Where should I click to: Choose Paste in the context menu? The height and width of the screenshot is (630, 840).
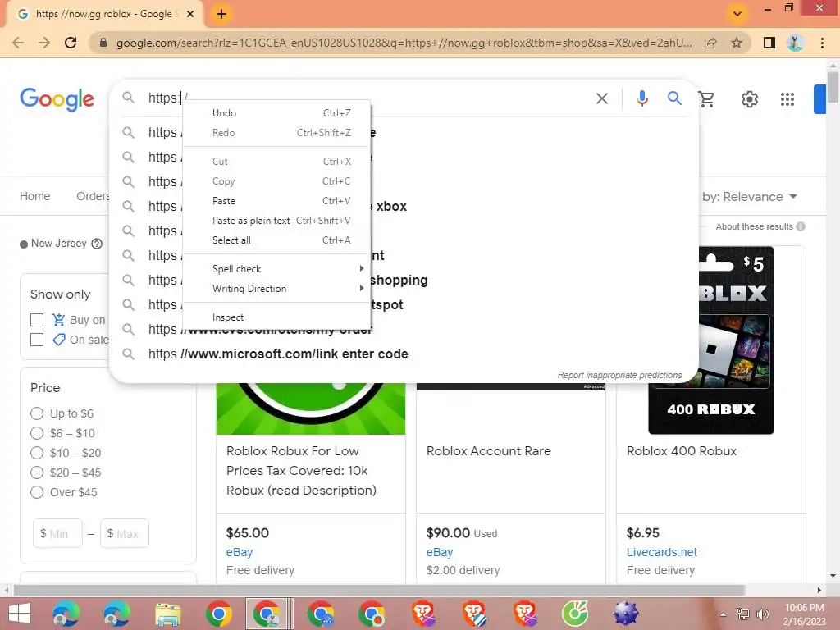pos(277,201)
